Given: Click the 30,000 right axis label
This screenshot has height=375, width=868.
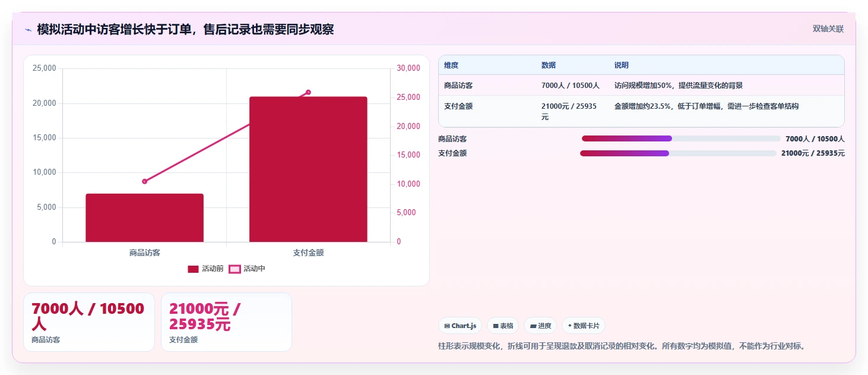Looking at the screenshot, I should [x=408, y=68].
